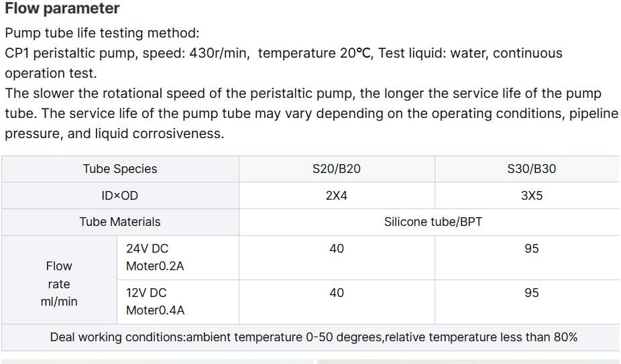Click the 40 value in the 24V DC row
Screen dimensions: 621x364
(x=337, y=249)
